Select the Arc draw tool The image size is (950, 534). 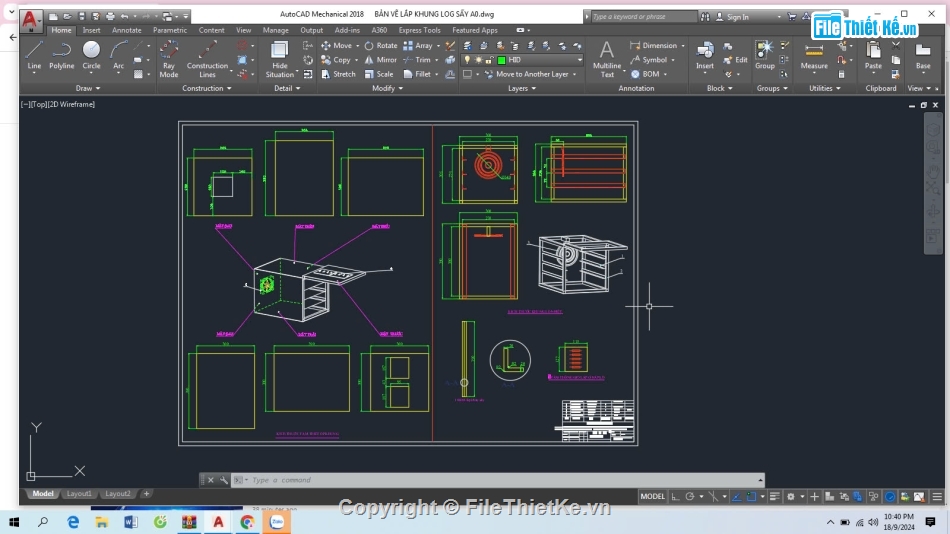[119, 56]
